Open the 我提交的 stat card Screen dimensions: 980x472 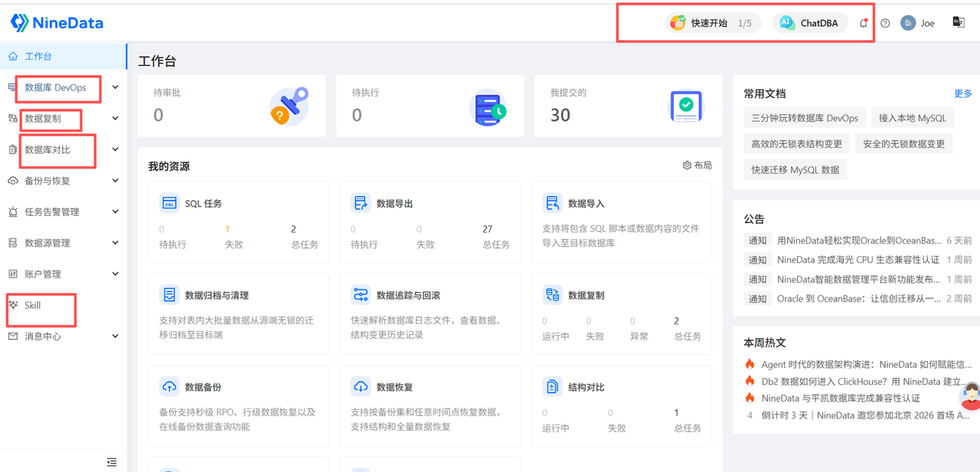628,106
